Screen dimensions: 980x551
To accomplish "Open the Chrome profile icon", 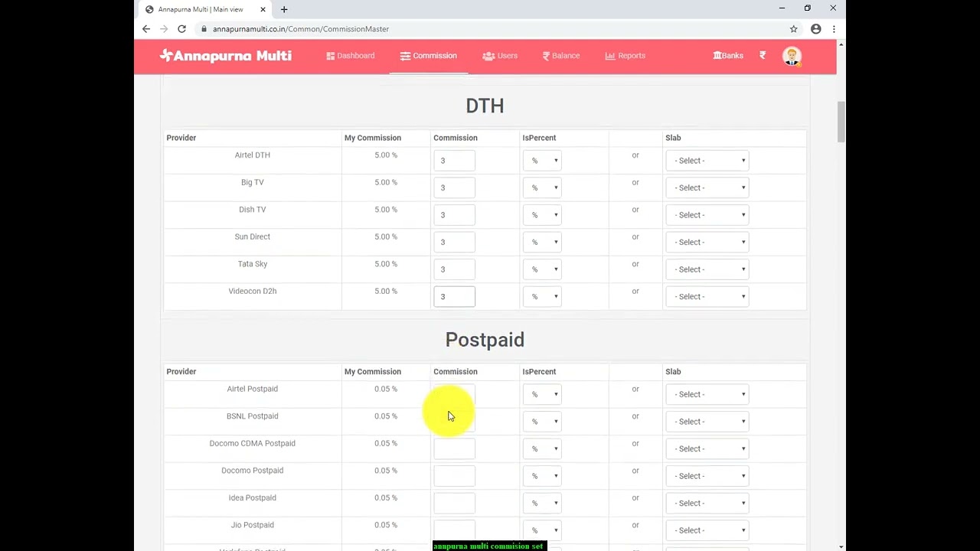I will (816, 29).
